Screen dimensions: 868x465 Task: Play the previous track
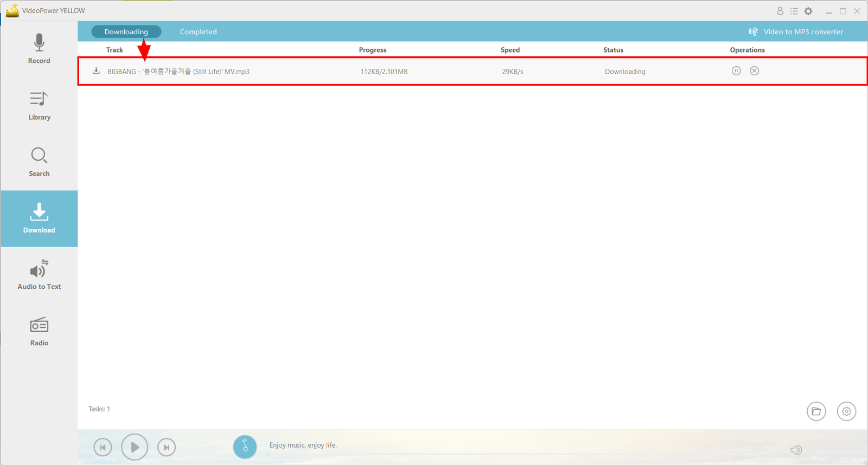(x=103, y=447)
